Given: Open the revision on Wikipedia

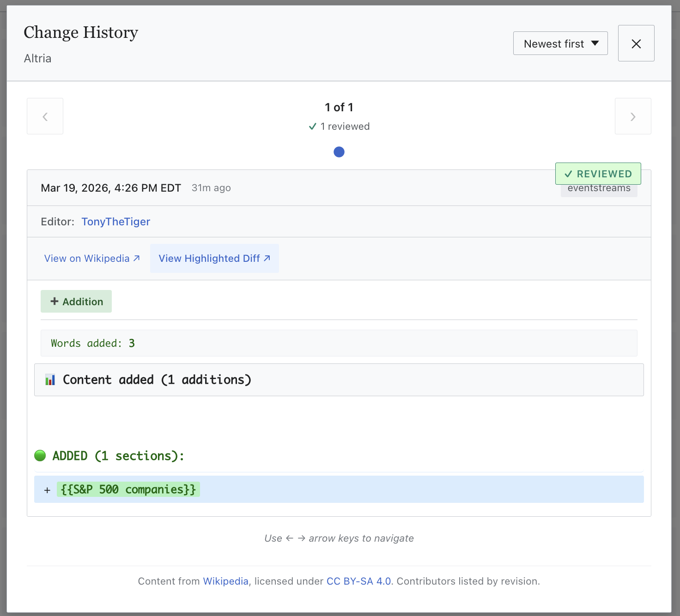Looking at the screenshot, I should (87, 258).
